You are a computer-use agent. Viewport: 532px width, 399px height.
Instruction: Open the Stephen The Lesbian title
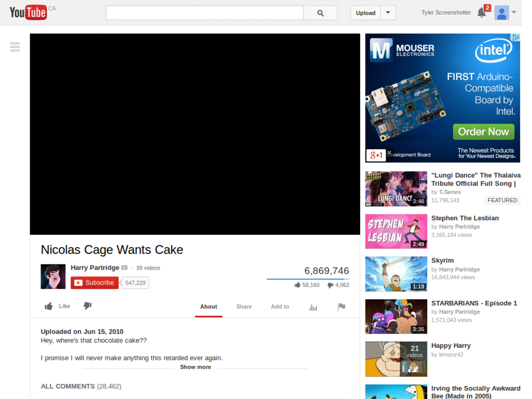[465, 218]
